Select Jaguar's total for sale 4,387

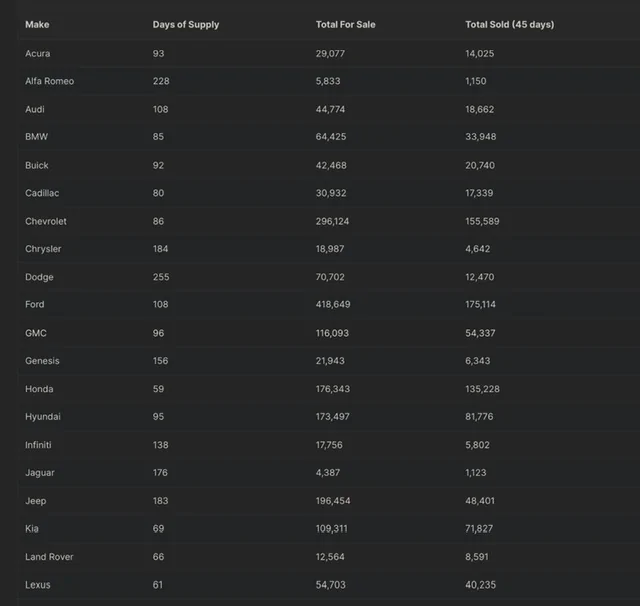[327, 473]
